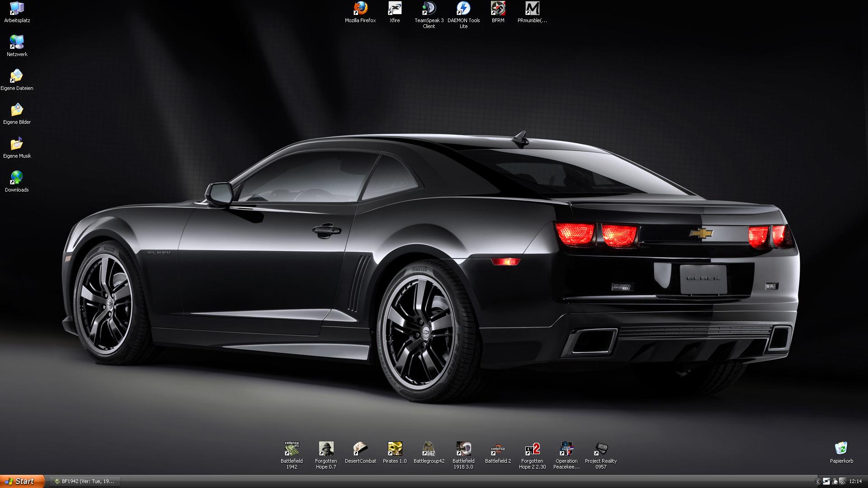The image size is (868, 488).
Task: Open the Papierkorb recycle bin
Action: pyautogui.click(x=841, y=453)
